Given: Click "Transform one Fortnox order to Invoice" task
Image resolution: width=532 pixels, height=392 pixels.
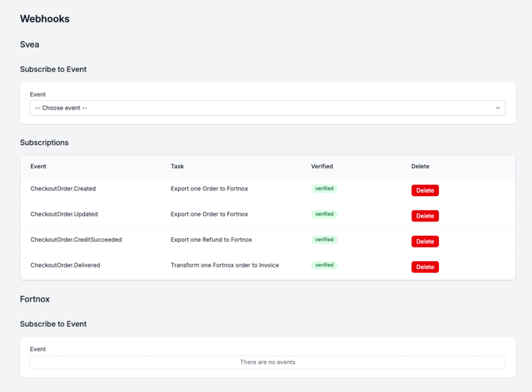Looking at the screenshot, I should 225,265.
